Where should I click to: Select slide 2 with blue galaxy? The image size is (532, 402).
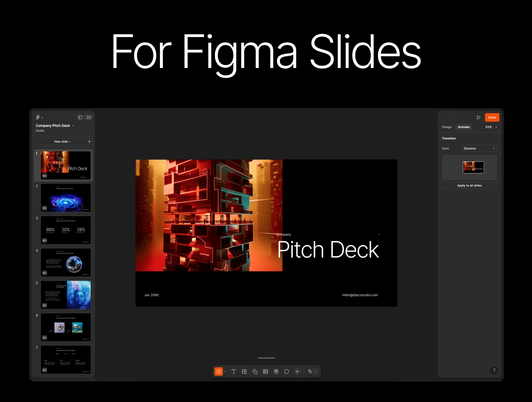66,198
